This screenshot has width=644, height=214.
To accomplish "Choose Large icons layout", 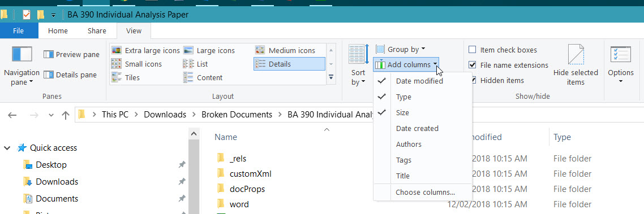I will coord(209,50).
